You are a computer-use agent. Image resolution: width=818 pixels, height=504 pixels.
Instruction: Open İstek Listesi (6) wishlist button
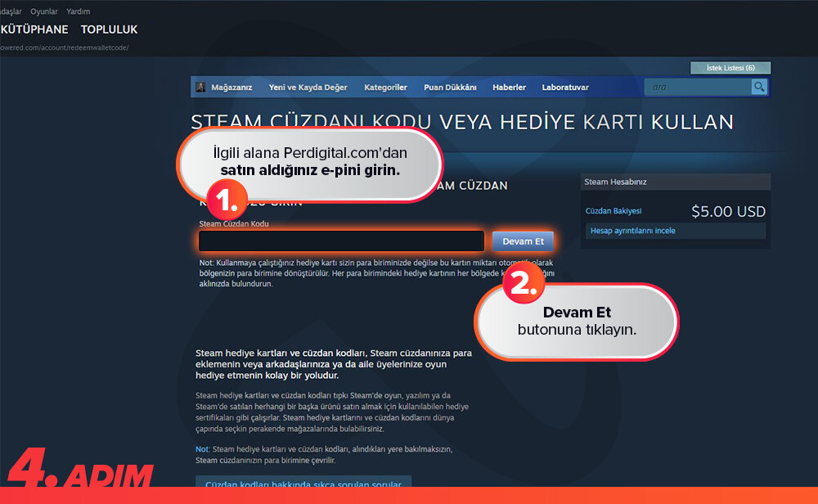tap(730, 68)
